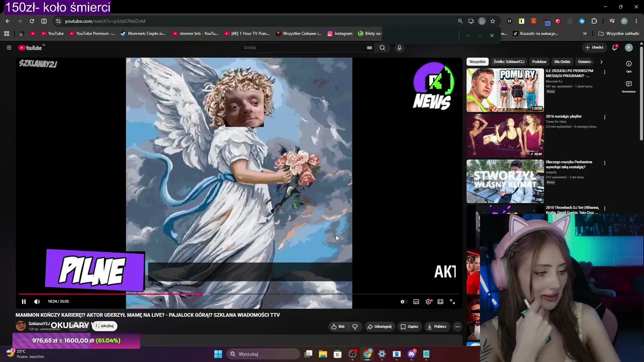The height and width of the screenshot is (362, 644).
Task: Open File Explorer from the taskbar
Action: [323, 354]
